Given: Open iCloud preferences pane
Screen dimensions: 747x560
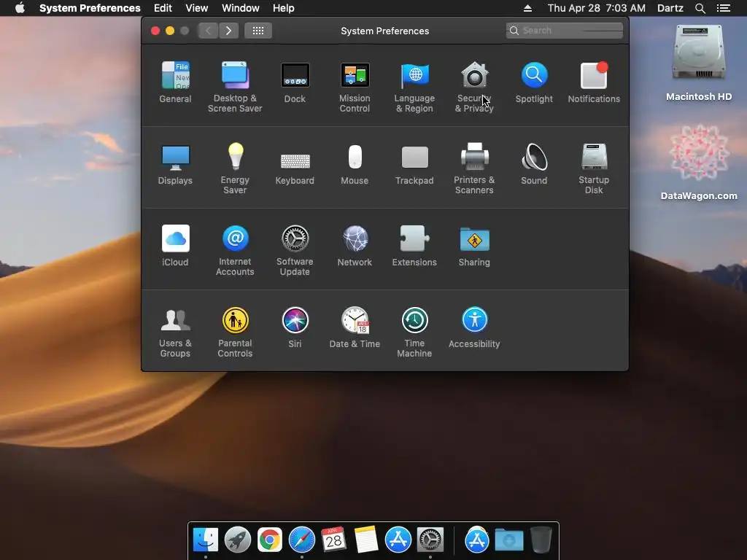Looking at the screenshot, I should tap(175, 245).
